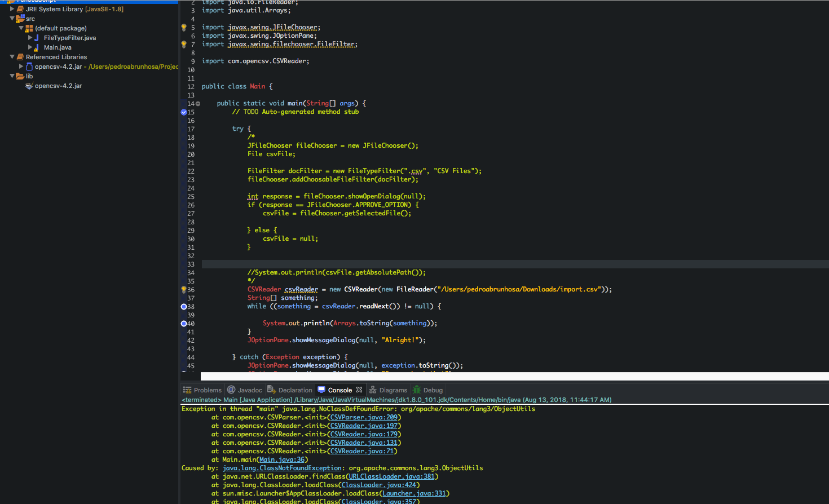This screenshot has height=504, width=829.
Task: Click the opencsv-4.2.jar file icon under lib
Action: [29, 86]
